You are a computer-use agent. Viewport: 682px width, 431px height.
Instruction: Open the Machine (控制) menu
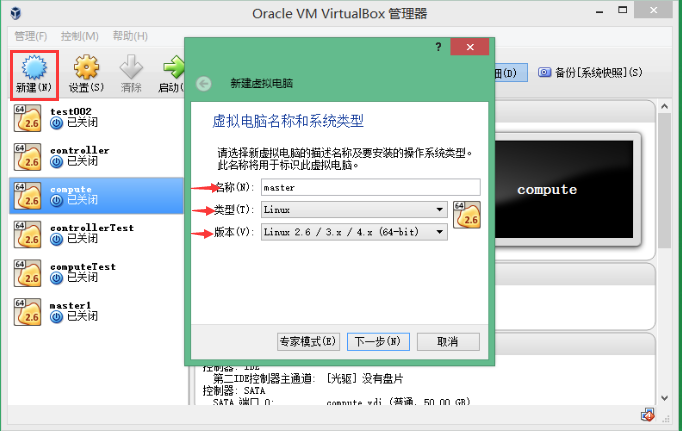[80, 36]
